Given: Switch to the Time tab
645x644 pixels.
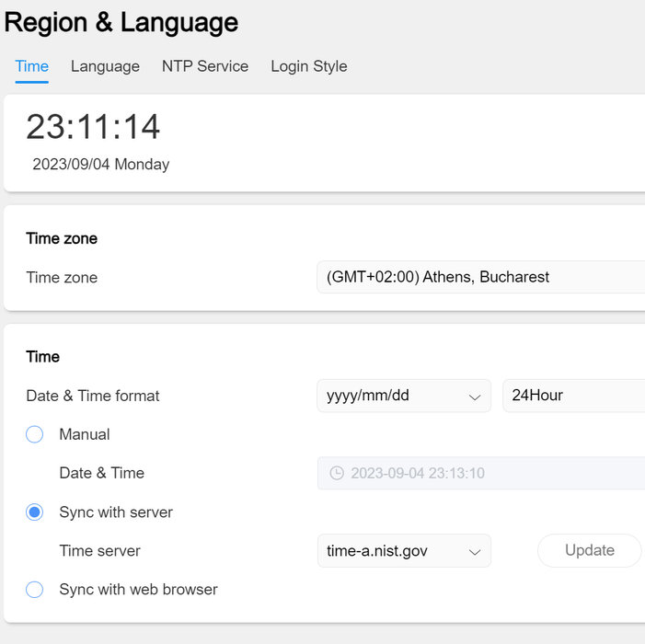Looking at the screenshot, I should (32, 66).
